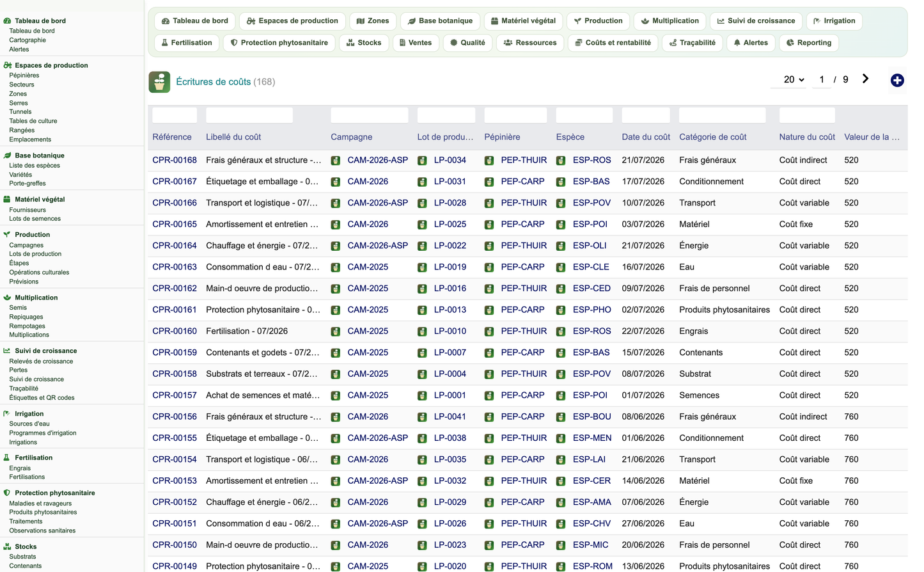Open Opérations culturales in the sidebar

[x=39, y=273]
